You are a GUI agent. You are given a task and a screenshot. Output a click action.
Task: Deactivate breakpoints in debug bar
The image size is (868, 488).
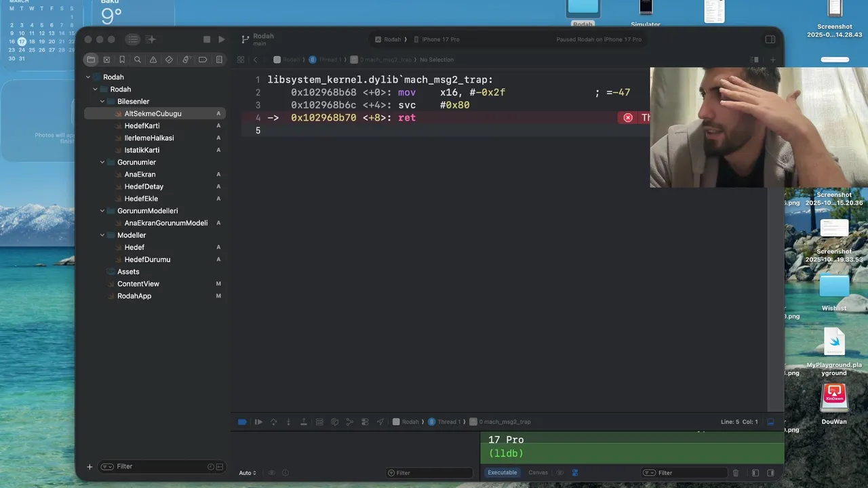tap(242, 422)
